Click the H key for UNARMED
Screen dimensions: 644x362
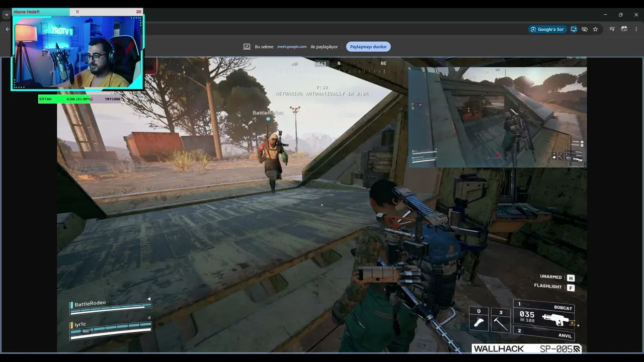click(x=571, y=278)
